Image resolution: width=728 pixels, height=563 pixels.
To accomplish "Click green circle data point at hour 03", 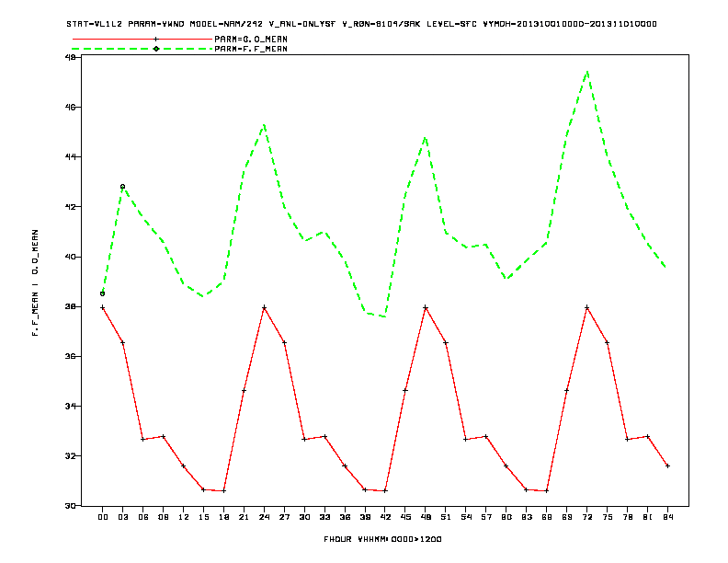I will [122, 186].
